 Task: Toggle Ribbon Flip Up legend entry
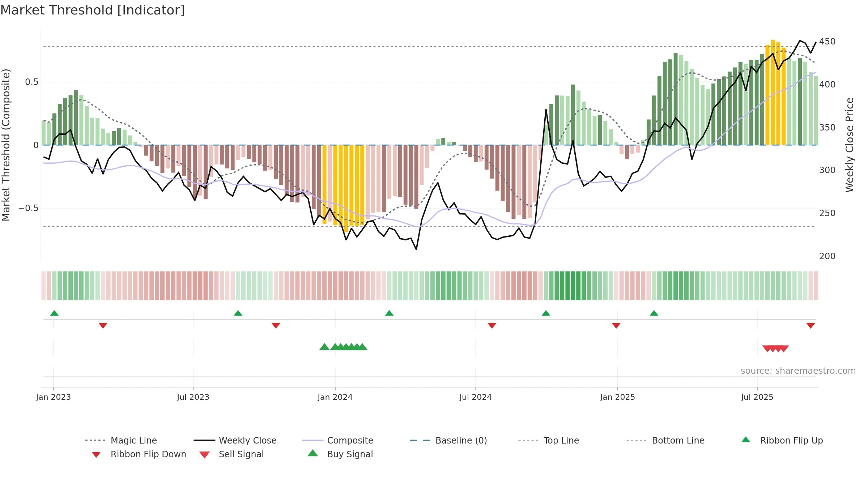pos(782,440)
